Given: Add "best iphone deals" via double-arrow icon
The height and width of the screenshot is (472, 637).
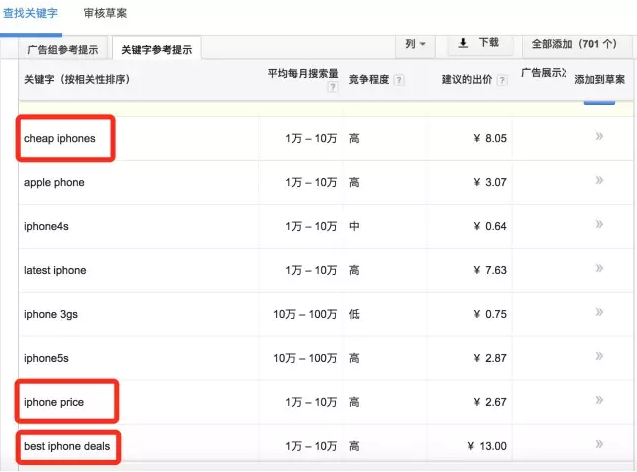Looking at the screenshot, I should pyautogui.click(x=599, y=444).
